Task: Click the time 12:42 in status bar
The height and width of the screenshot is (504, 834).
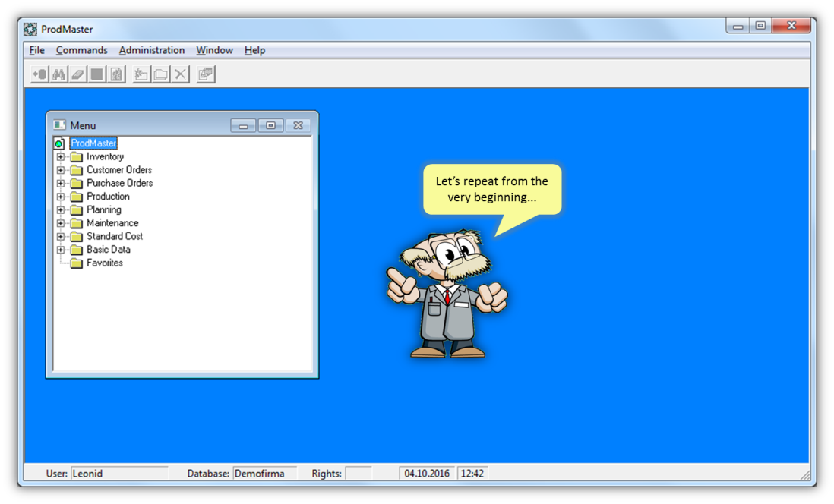Action: 472,474
